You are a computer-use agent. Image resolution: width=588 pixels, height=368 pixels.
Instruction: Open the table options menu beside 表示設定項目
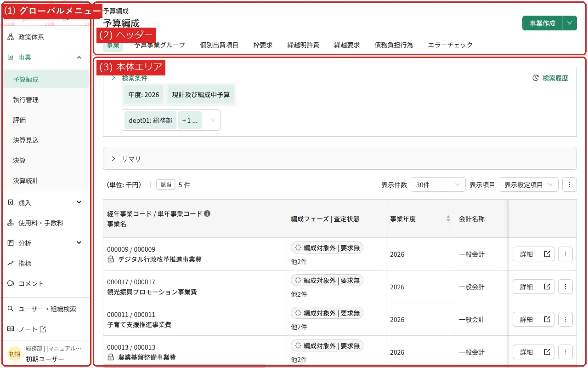coord(570,184)
